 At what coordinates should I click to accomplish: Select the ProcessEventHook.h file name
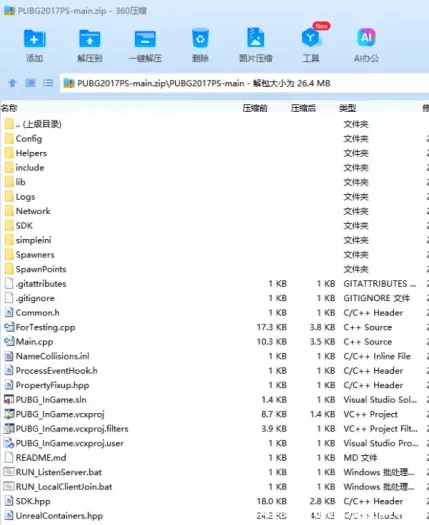click(x=57, y=371)
